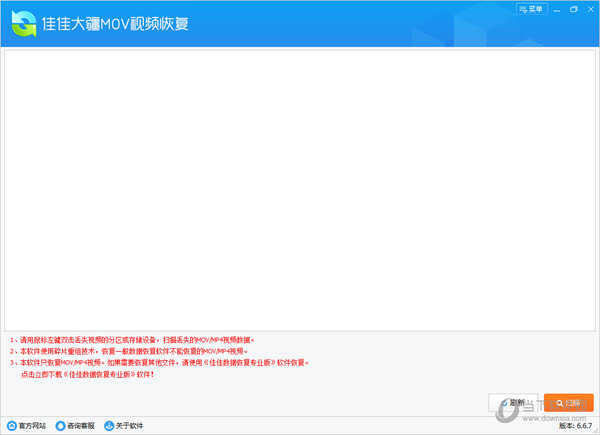Open 关于软件 about dialog
This screenshot has height=435, width=600.
point(124,425)
